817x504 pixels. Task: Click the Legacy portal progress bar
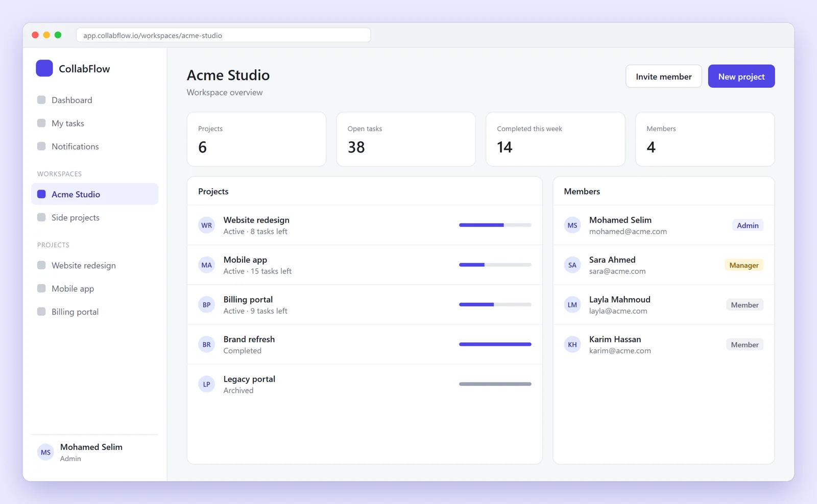point(495,384)
